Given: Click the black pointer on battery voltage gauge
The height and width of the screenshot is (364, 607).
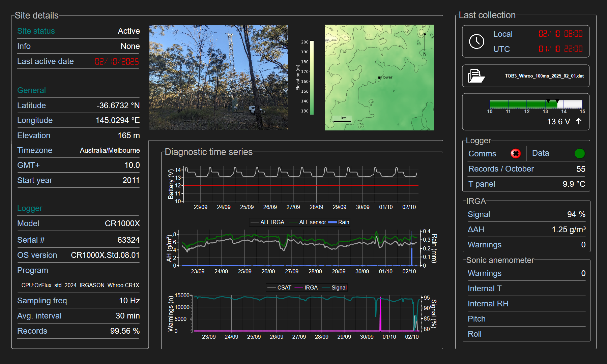Looking at the screenshot, I should coord(548,101).
